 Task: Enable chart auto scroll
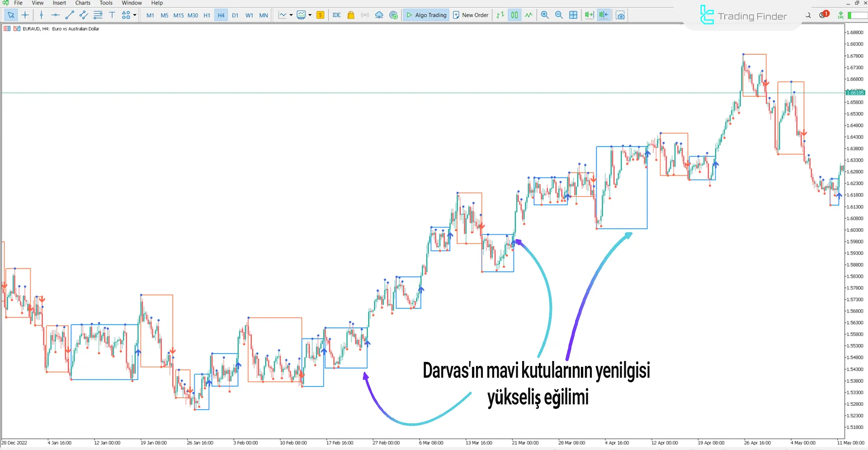coord(589,15)
